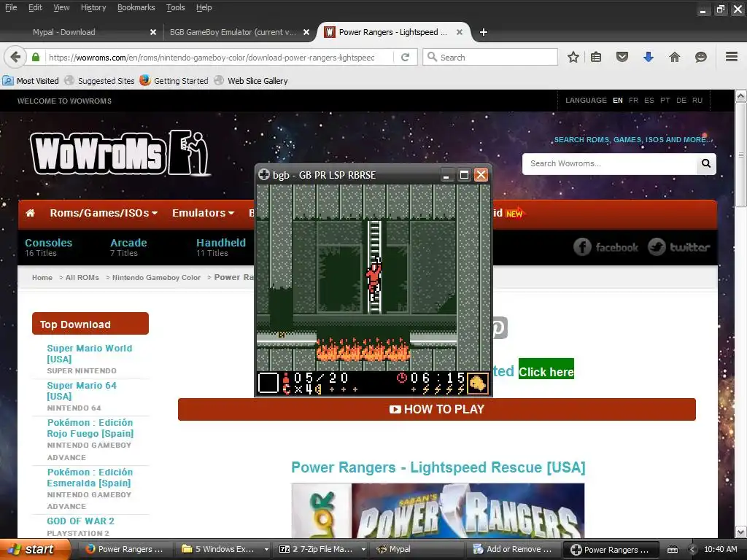The height and width of the screenshot is (560, 747).
Task: Expand 5 Windows Explorer taskbar group arrow
Action: pyautogui.click(x=266, y=550)
